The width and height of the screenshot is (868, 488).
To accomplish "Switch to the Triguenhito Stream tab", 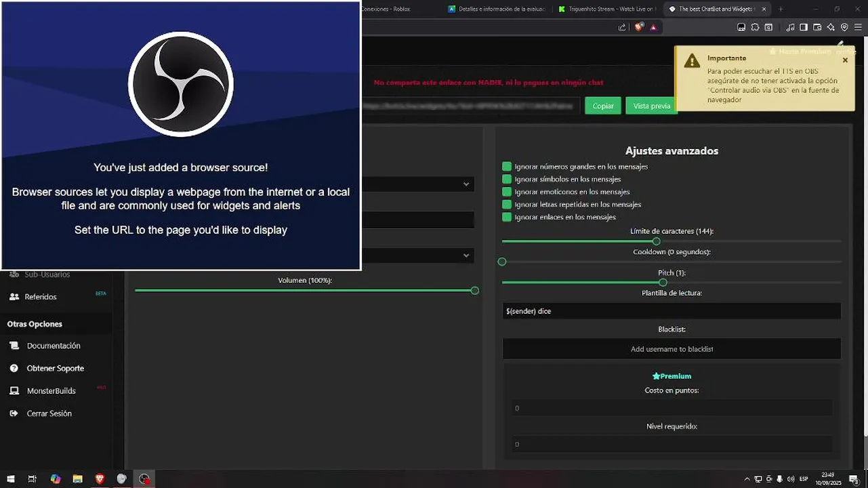I will (606, 9).
